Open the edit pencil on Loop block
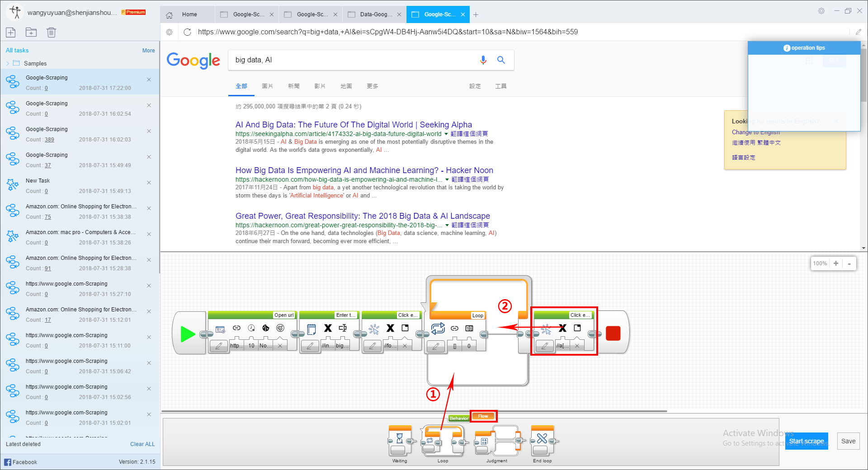 click(x=436, y=346)
